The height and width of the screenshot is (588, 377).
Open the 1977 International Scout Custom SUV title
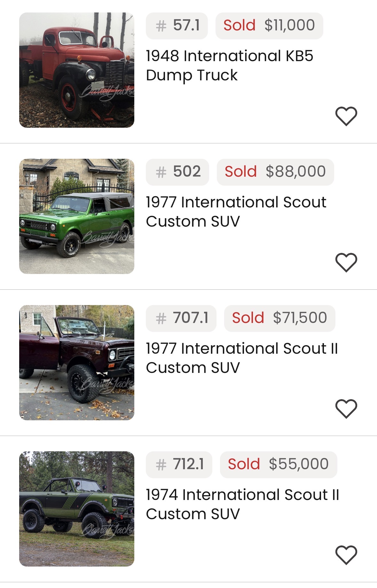(x=236, y=212)
